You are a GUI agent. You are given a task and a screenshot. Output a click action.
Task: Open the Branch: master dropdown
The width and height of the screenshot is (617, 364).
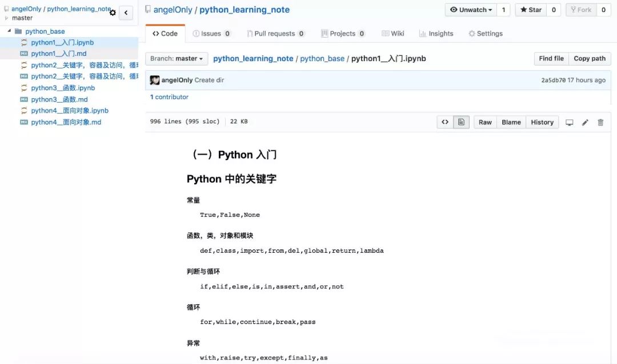point(177,59)
